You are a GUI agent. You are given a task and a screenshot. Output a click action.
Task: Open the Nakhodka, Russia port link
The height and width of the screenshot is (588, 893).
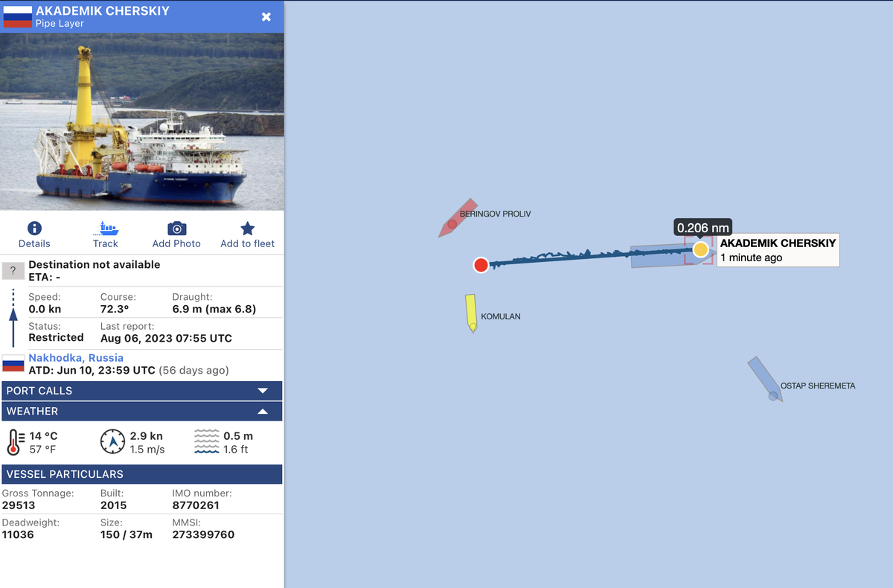[x=76, y=358]
